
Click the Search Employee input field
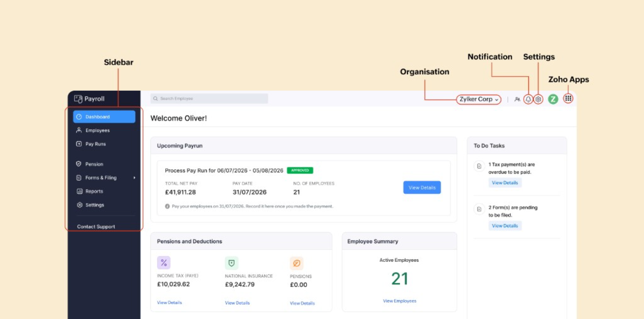(x=209, y=98)
